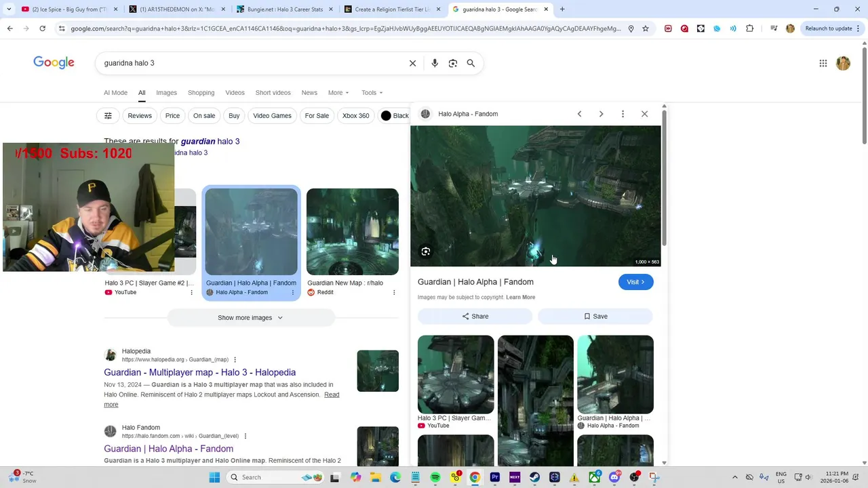Show hidden system tray icons chevron
Screen dimensions: 868x488
coord(734,477)
